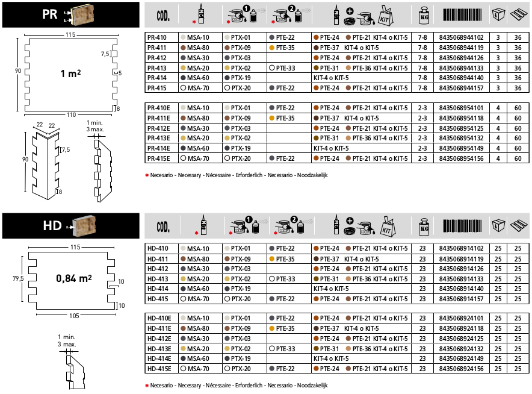Viewport: 532px width, 394px height.
Task: Click the PR panel diagram labeled 1 m²
Action: pyautogui.click(x=71, y=75)
